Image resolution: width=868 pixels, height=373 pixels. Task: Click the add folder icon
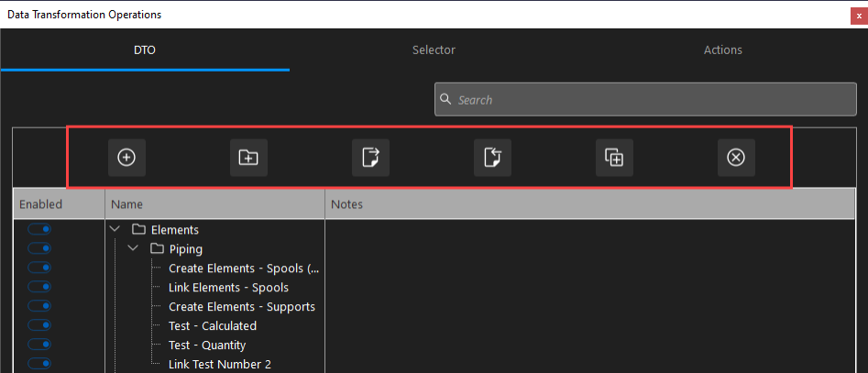pos(248,158)
